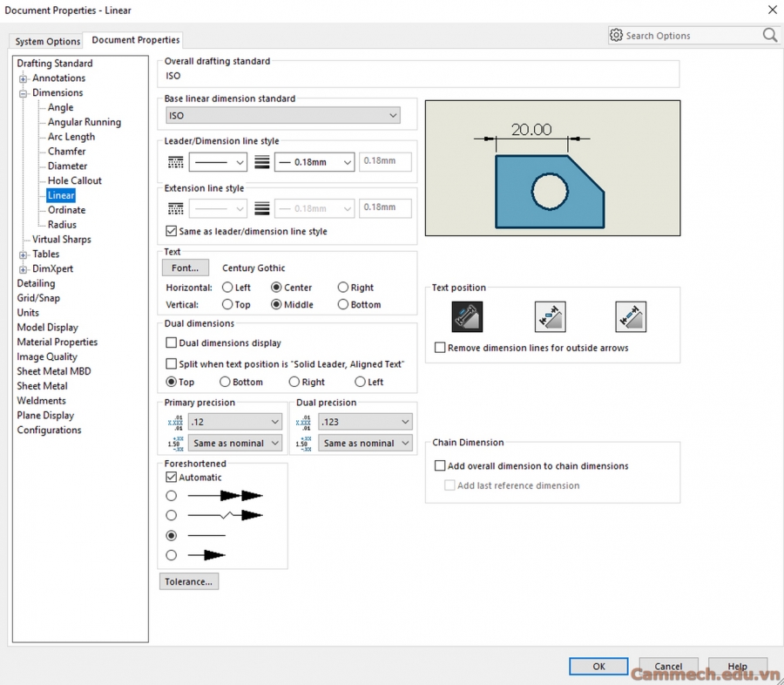Select Ordinate in dimensions tree

click(x=66, y=210)
